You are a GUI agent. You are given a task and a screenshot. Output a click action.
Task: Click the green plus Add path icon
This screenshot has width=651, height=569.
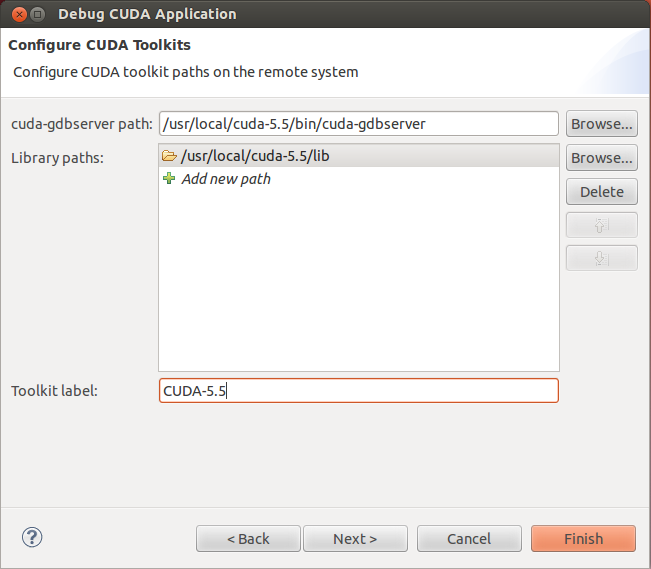[x=169, y=179]
